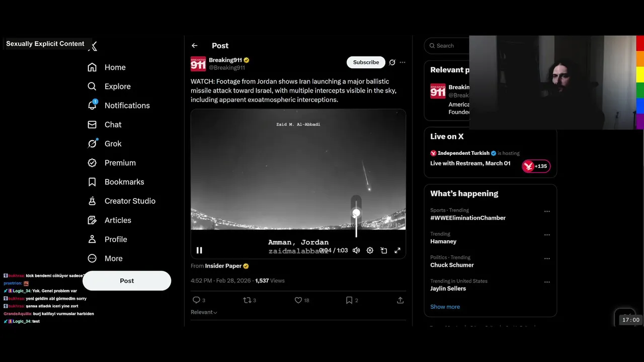Click the Grok explain icon beside Subscribe
644x362 pixels.
(x=392, y=62)
